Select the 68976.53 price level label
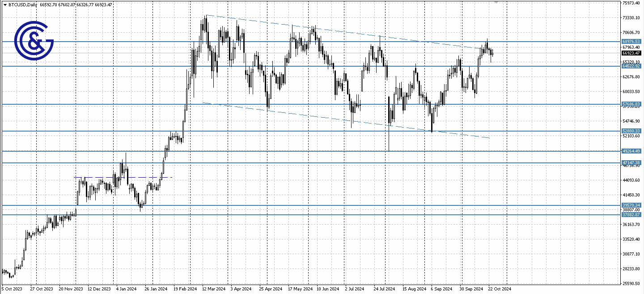Screen dimensions: 644x294 (x=631, y=41)
